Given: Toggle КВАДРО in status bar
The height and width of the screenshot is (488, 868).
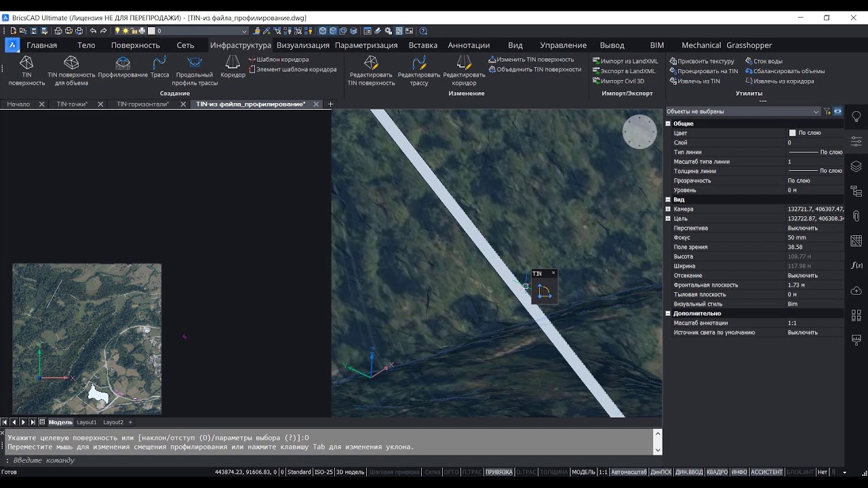Looking at the screenshot, I should [x=717, y=472].
